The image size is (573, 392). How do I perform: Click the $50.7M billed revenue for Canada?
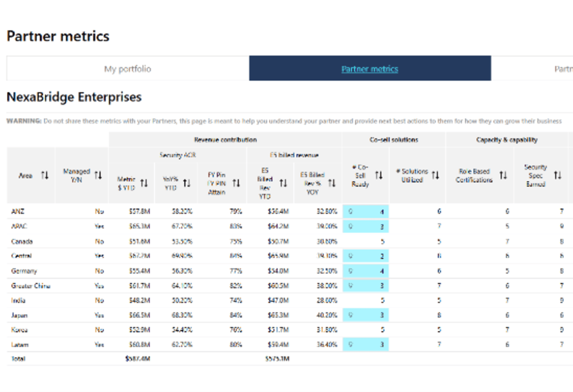click(278, 241)
